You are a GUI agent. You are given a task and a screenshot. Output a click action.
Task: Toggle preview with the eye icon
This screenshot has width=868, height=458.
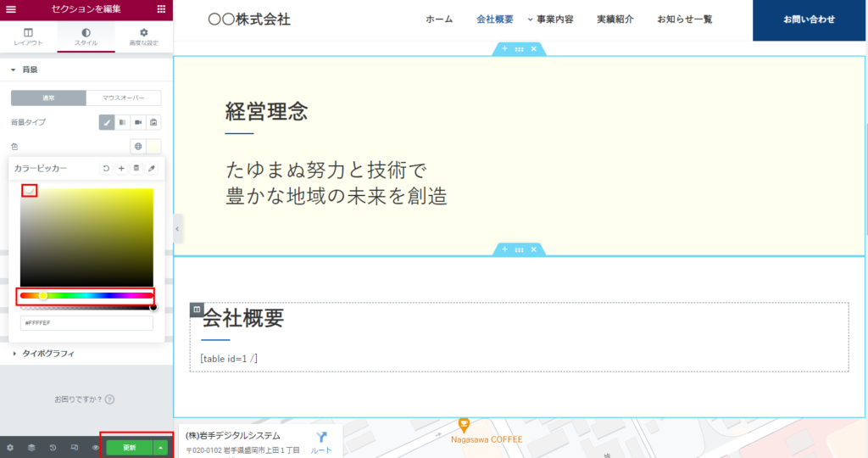coord(95,447)
